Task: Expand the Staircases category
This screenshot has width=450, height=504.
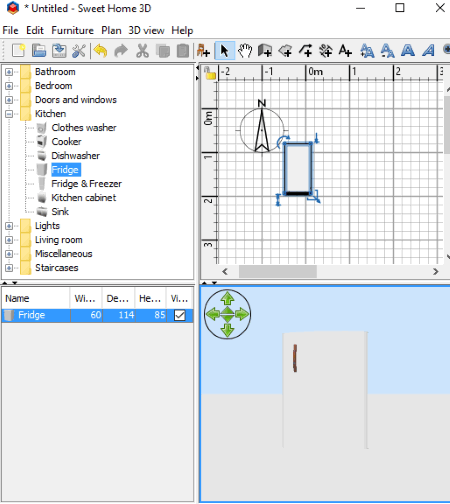Action: pos(9,268)
